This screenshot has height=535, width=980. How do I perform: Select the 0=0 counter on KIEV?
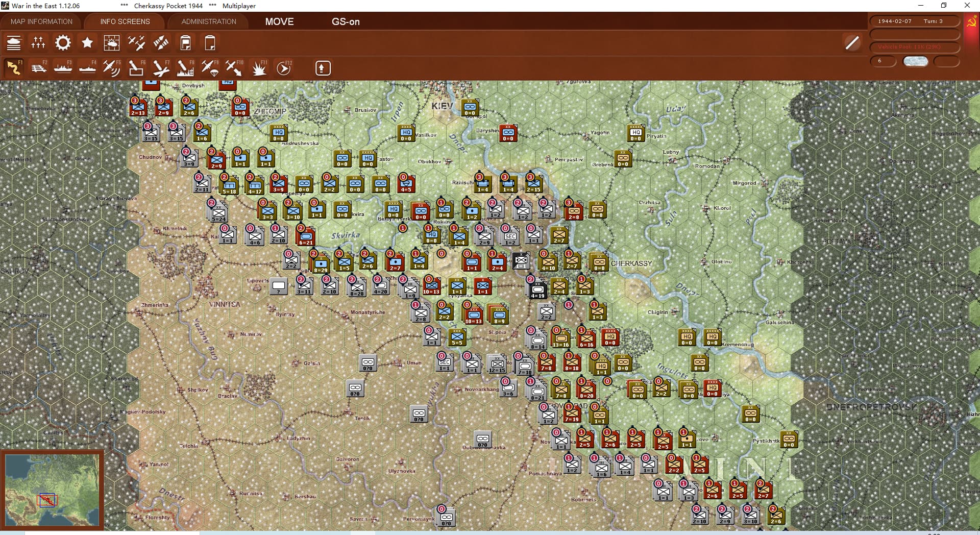point(470,109)
